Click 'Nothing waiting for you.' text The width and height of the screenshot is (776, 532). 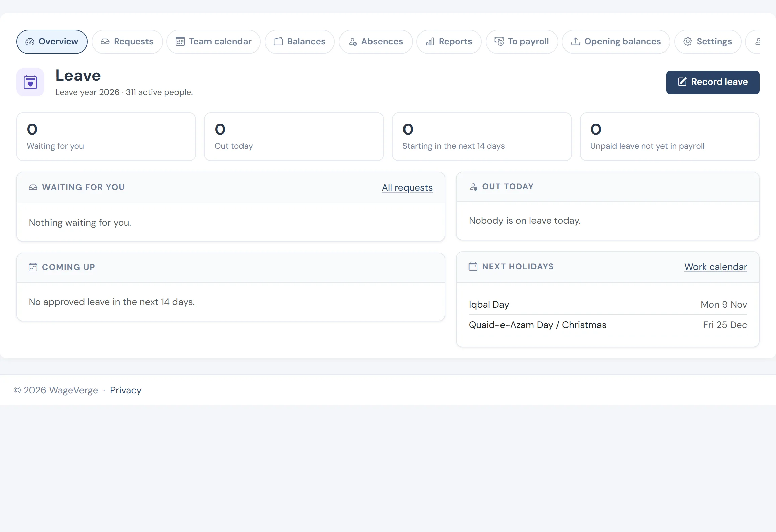coord(80,223)
